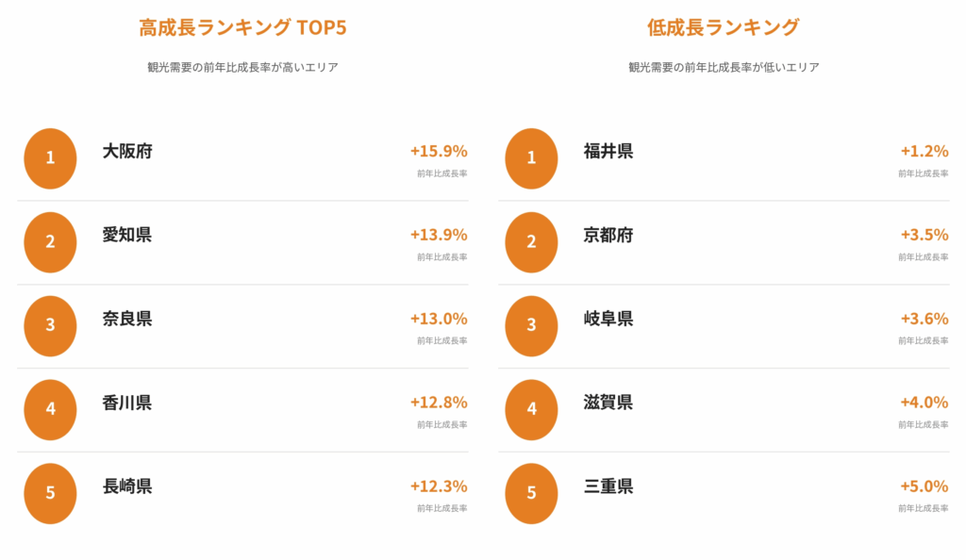
Task: Select the 岐阜県 area name
Action: coord(608,318)
